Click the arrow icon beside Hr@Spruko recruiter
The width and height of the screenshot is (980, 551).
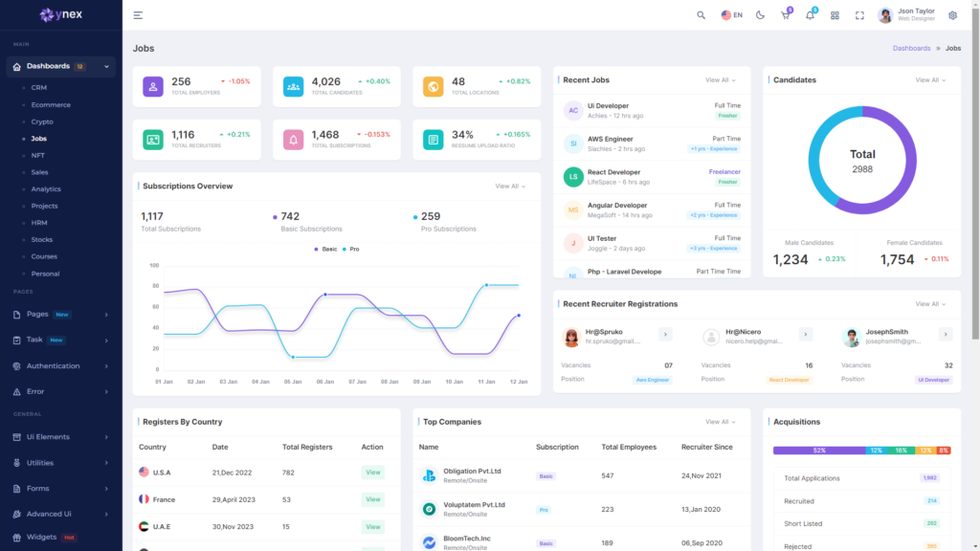point(665,334)
